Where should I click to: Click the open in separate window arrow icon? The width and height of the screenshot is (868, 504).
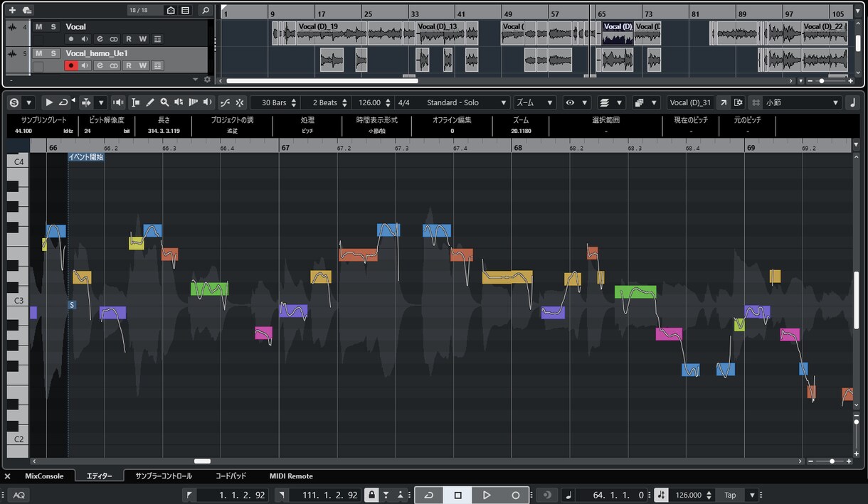[x=724, y=102]
